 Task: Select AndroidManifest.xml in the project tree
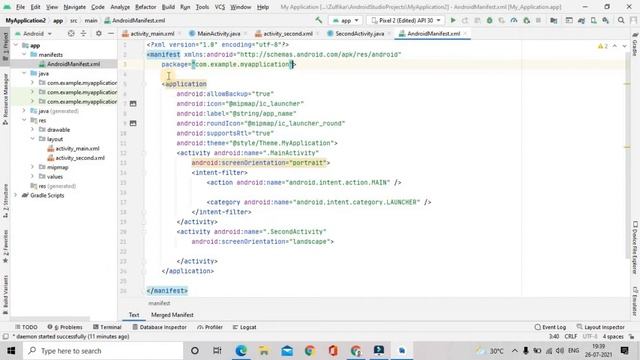click(x=73, y=64)
